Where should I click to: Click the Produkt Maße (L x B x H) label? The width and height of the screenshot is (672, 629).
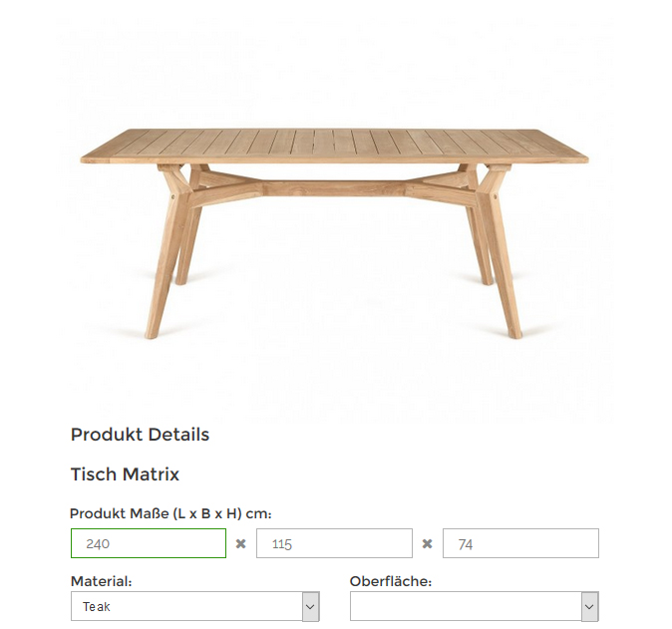coord(170,513)
